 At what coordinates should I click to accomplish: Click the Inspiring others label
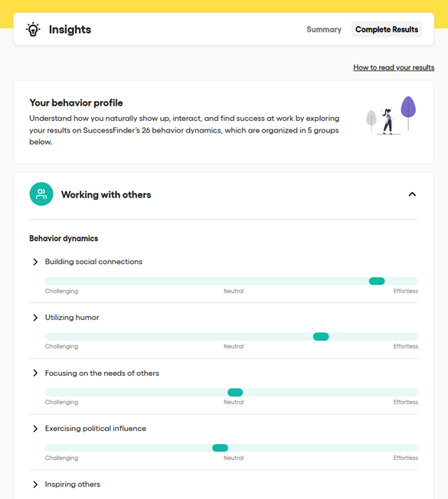(73, 484)
